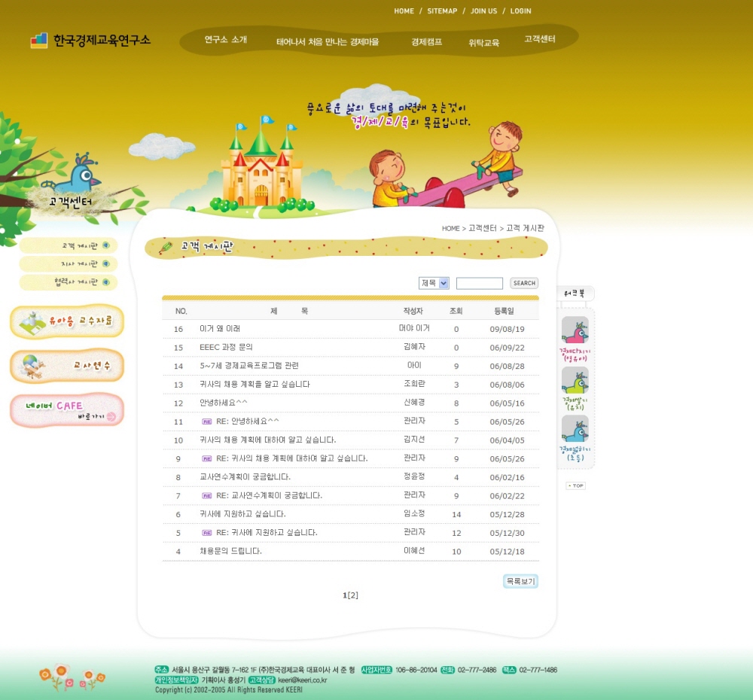The width and height of the screenshot is (753, 700).
Task: Click the SEARCH button
Action: (x=524, y=283)
